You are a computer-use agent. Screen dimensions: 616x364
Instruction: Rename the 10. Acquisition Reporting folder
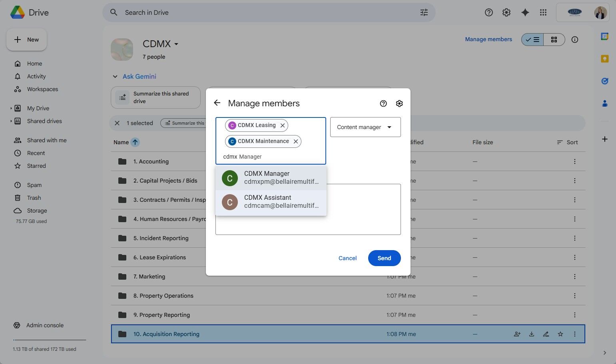point(546,334)
